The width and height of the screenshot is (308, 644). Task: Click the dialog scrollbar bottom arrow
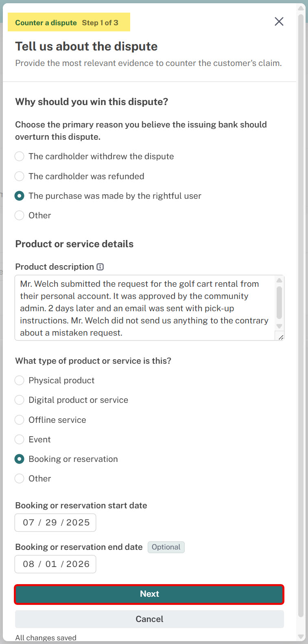pyautogui.click(x=301, y=637)
